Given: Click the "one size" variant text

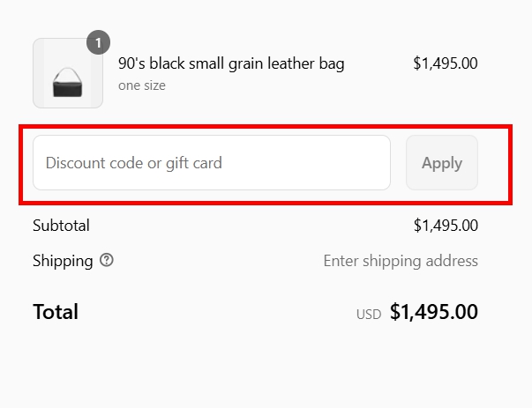Looking at the screenshot, I should (141, 85).
